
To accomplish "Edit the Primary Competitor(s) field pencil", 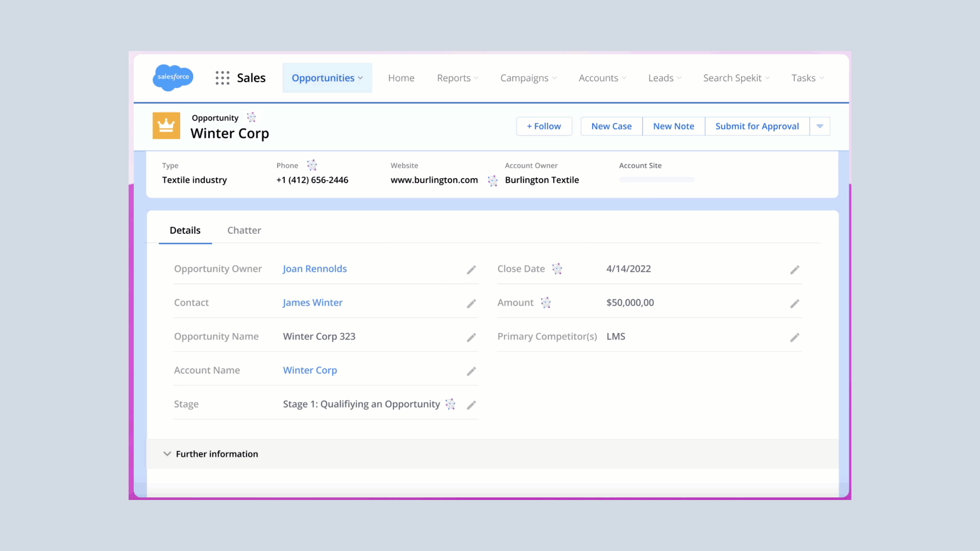I will [795, 337].
